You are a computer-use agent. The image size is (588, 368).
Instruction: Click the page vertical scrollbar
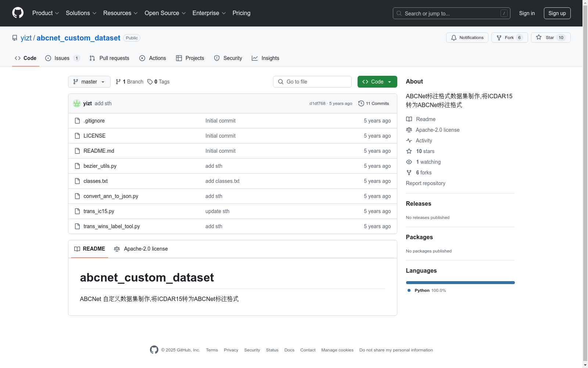pos(585,184)
